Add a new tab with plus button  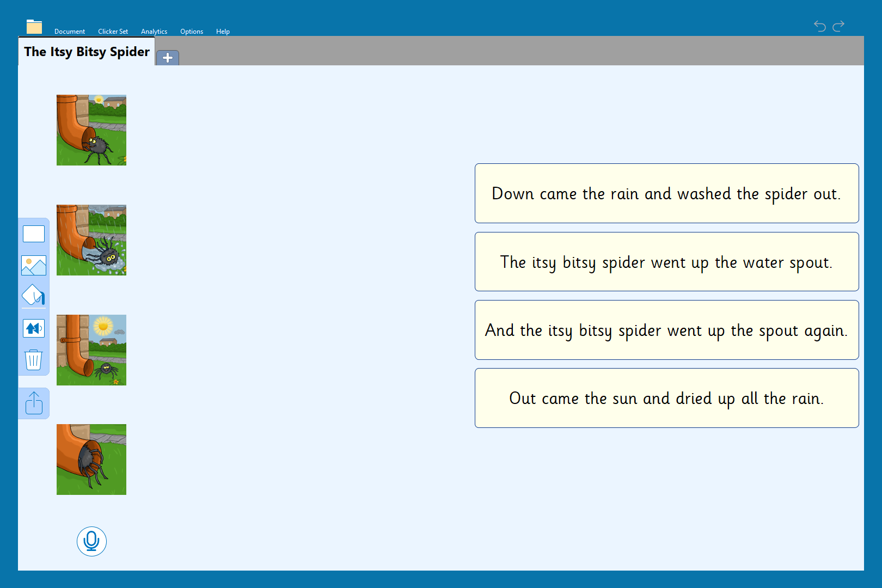168,58
